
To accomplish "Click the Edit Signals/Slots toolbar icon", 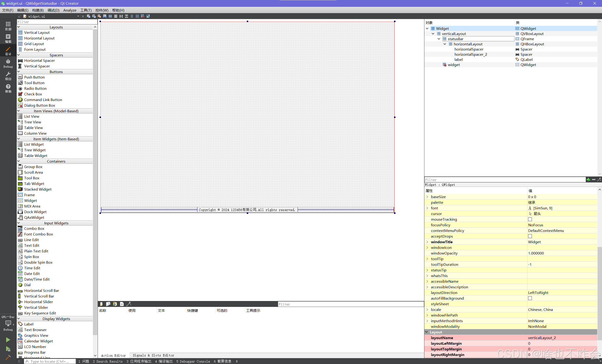I will click(94, 16).
